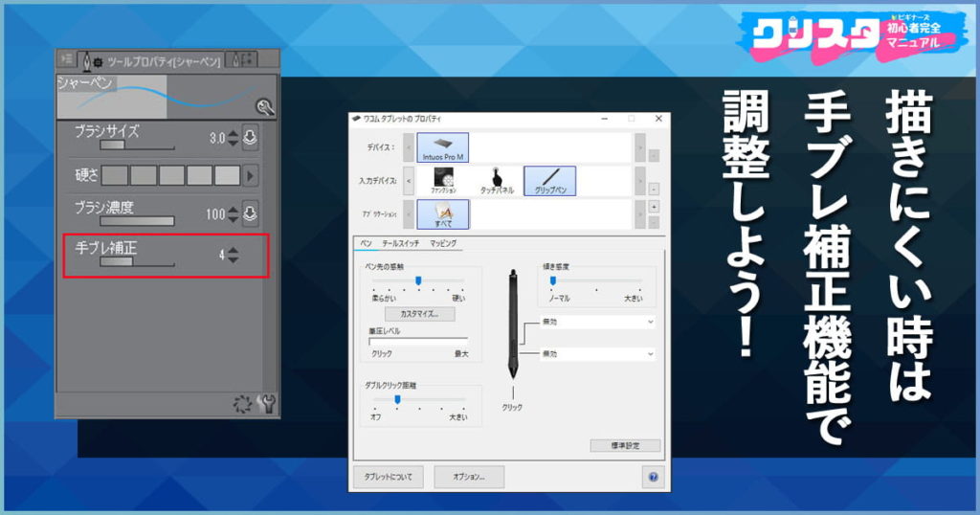
Task: Adjust the ブラシサイズ stepper arrows
Action: point(233,138)
